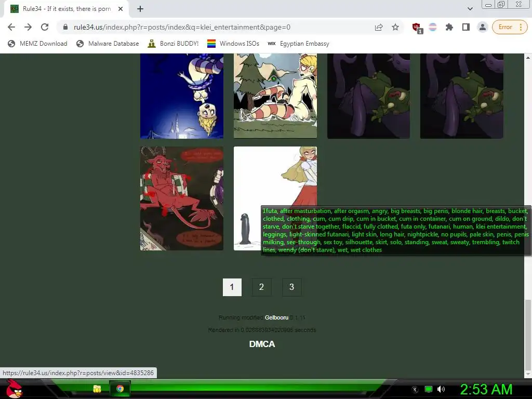Open the 2:53 AM taskbar clock

pos(486,390)
